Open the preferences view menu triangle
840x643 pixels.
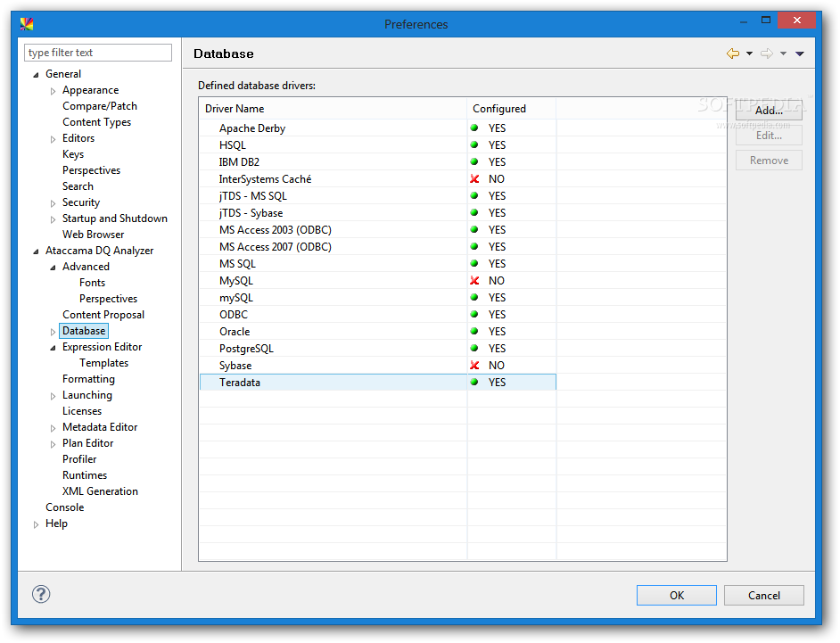coord(800,54)
